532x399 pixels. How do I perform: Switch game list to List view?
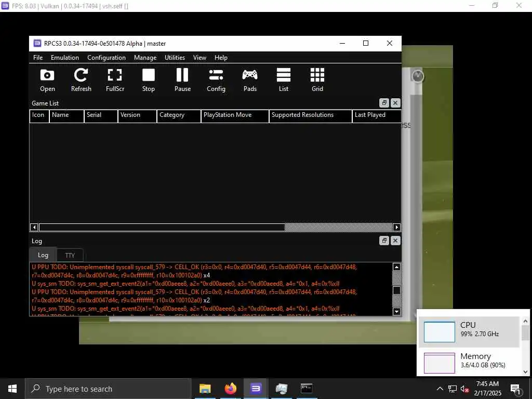coord(284,81)
